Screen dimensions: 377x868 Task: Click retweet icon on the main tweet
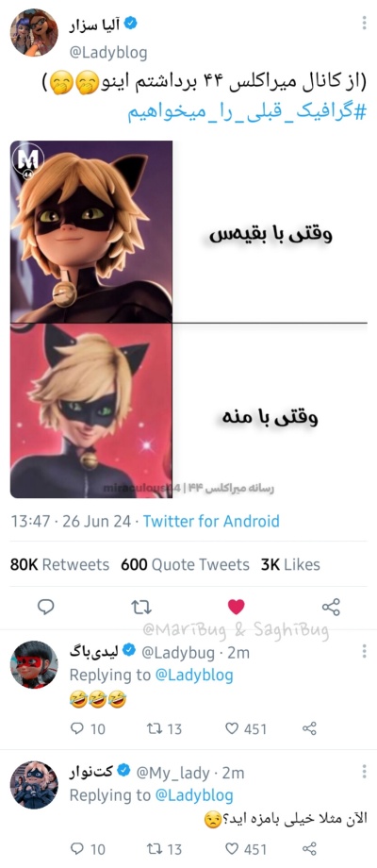point(141,608)
